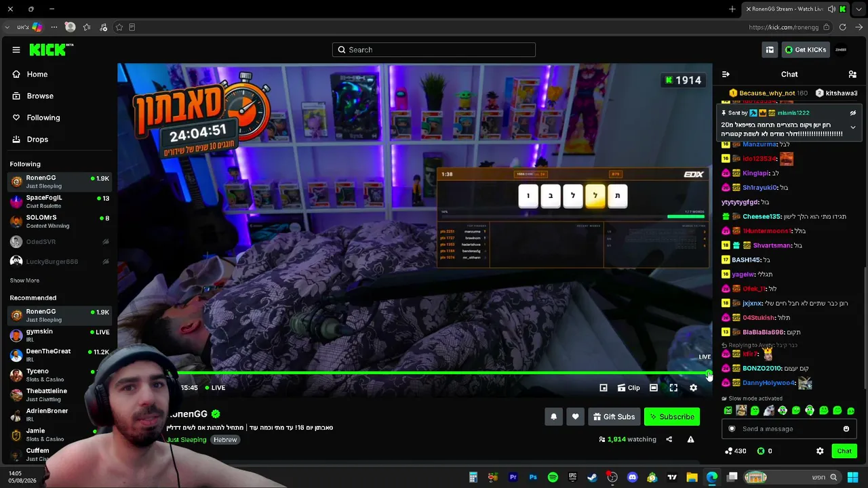
Task: Open the user avatar menu
Action: click(841, 49)
